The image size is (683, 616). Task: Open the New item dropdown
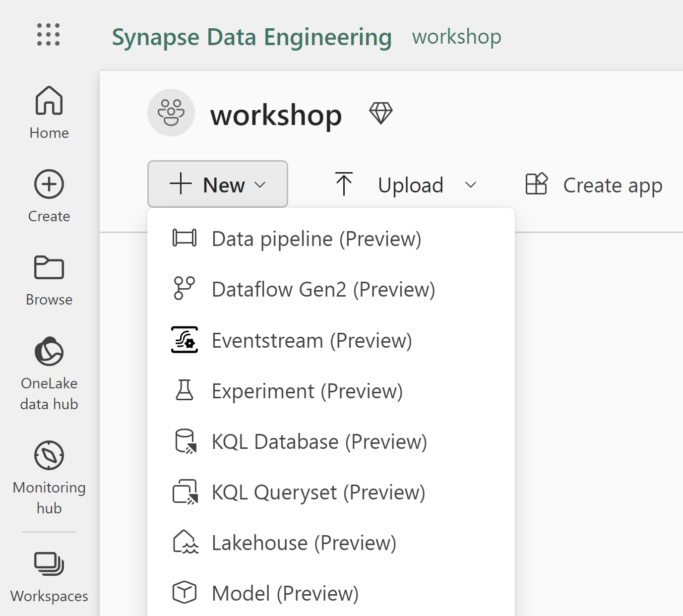[x=218, y=184]
